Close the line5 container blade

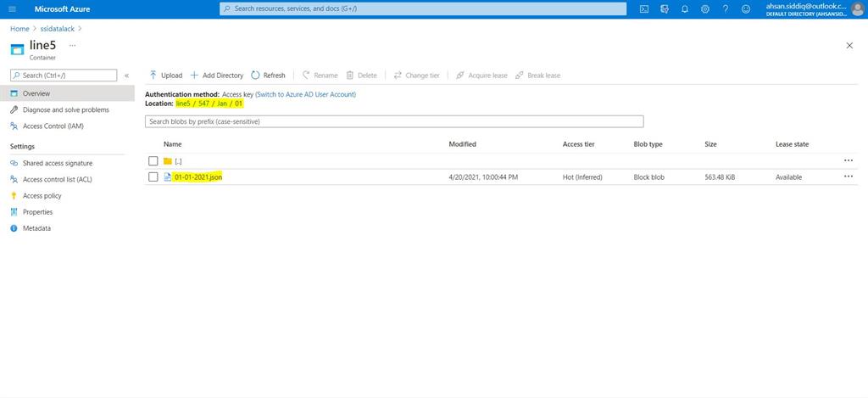[x=849, y=46]
